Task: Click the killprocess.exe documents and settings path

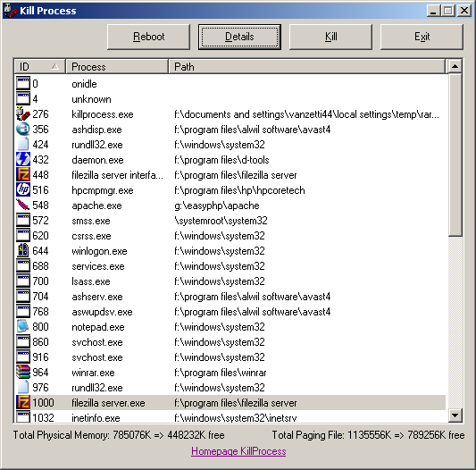Action: tap(306, 114)
